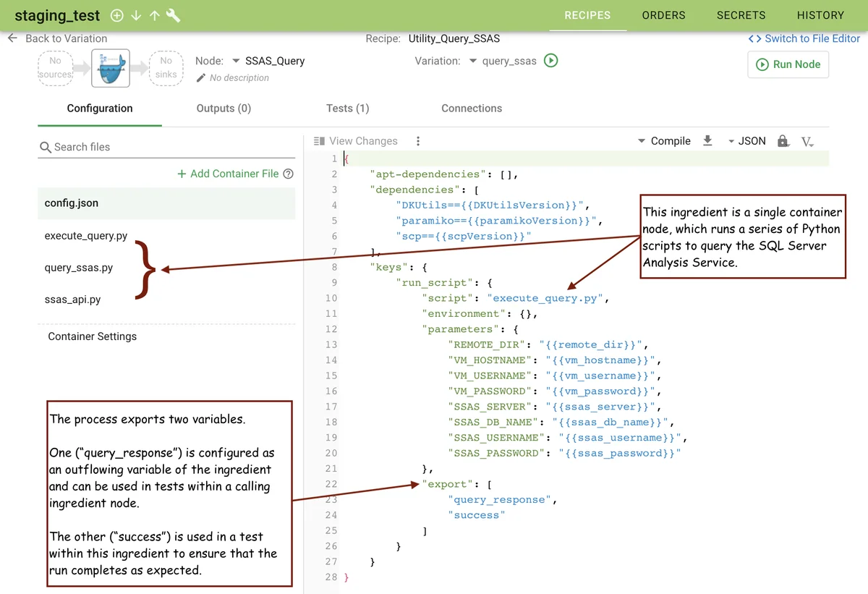
Task: Open the three-dot editor options menu
Action: 418,141
